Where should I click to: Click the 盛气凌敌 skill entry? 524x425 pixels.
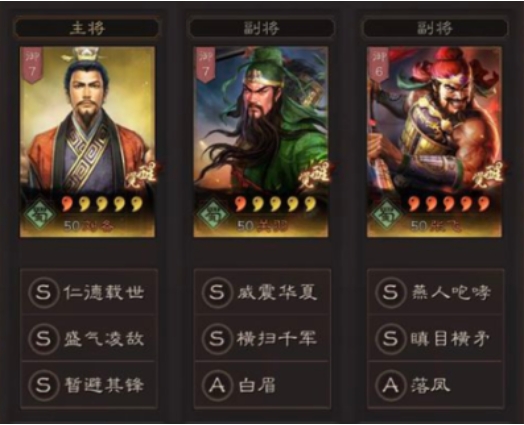coord(89,338)
